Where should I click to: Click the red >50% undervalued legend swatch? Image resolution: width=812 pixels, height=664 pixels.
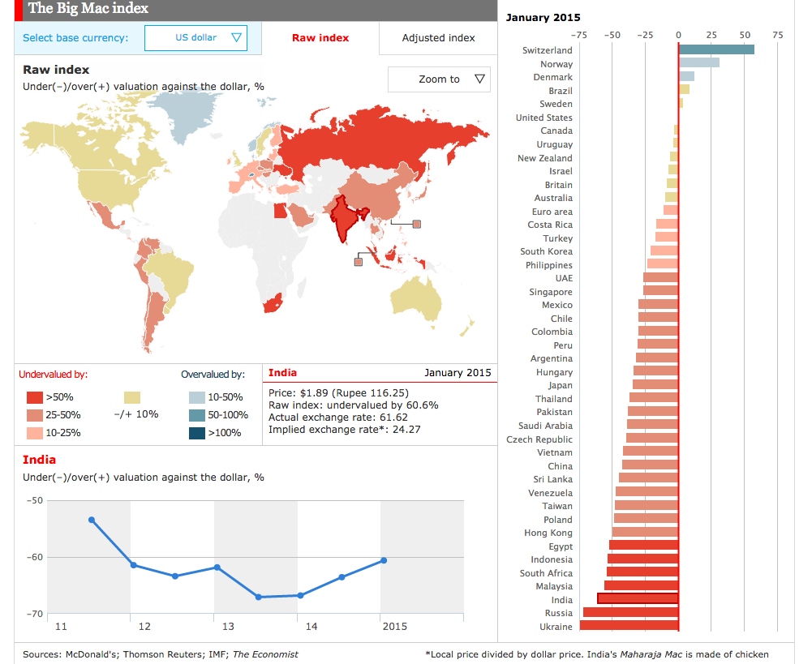pyautogui.click(x=34, y=397)
